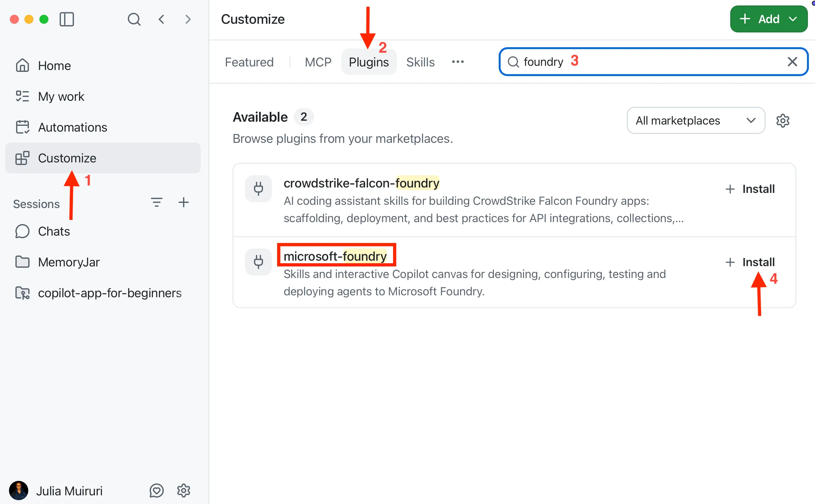Image resolution: width=815 pixels, height=504 pixels.
Task: Expand the All marketplaces dropdown
Action: coord(696,120)
